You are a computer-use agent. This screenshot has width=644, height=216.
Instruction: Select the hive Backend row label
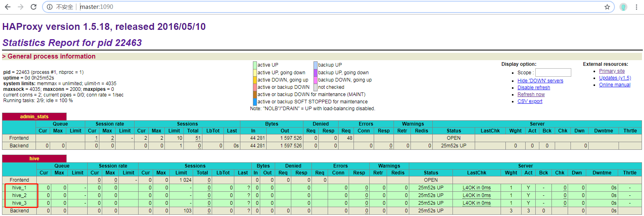[19, 211]
